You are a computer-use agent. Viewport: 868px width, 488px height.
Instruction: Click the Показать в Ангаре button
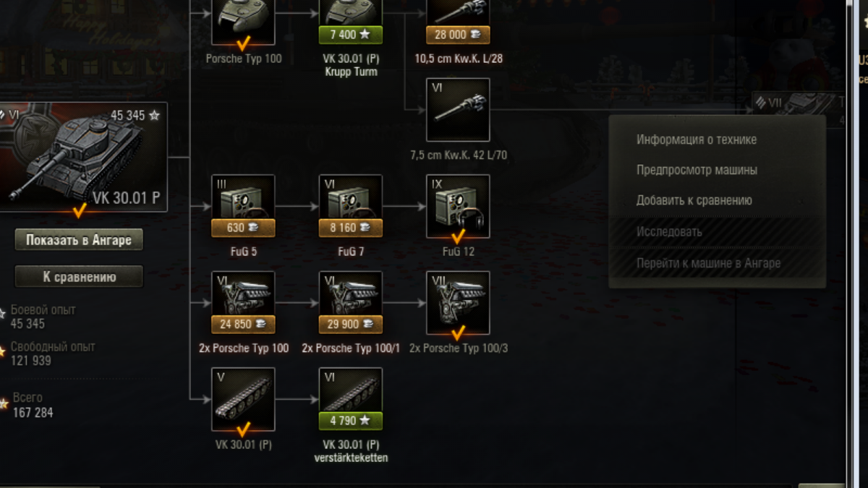coord(79,240)
